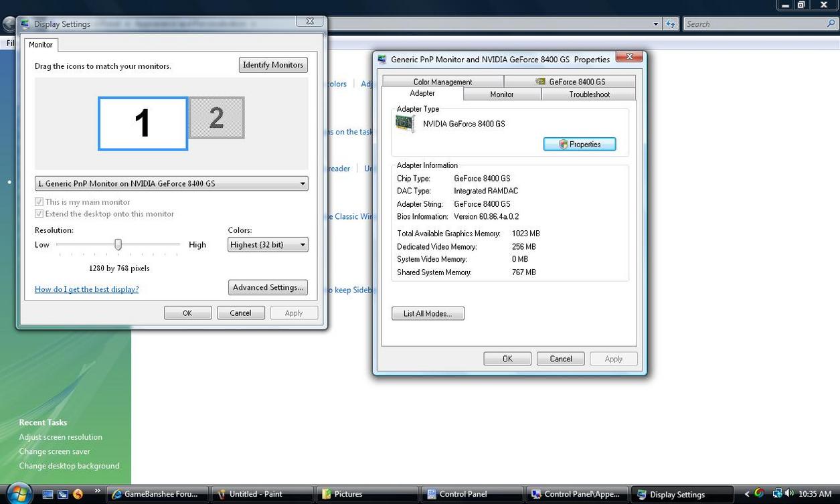Click Advanced Settings button
This screenshot has width=840, height=504.
(268, 288)
